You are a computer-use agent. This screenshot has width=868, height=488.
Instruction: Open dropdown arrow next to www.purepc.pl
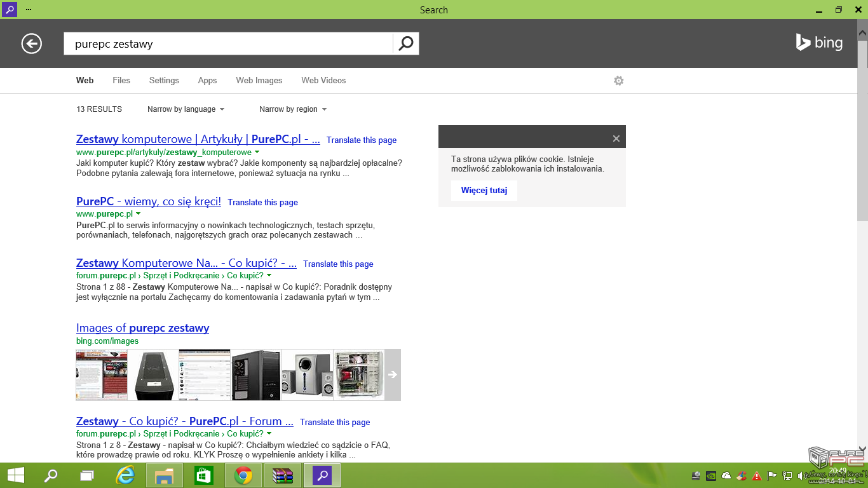pyautogui.click(x=139, y=214)
